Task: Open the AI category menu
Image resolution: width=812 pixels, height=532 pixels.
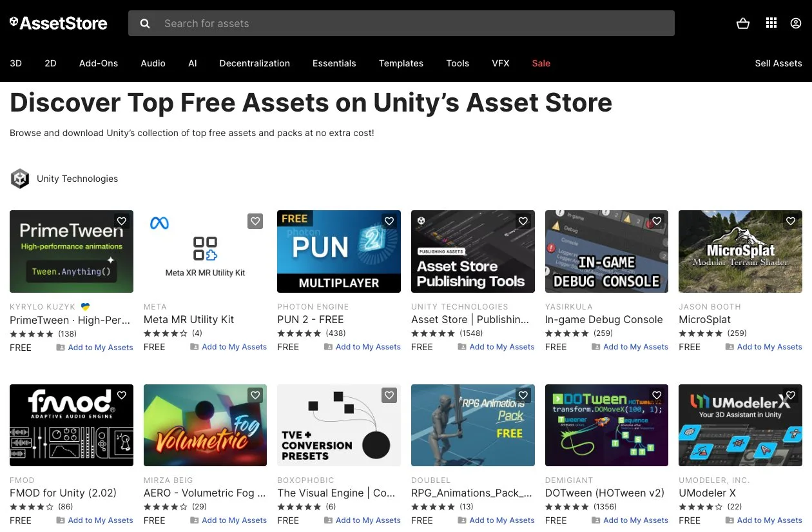Action: click(193, 63)
